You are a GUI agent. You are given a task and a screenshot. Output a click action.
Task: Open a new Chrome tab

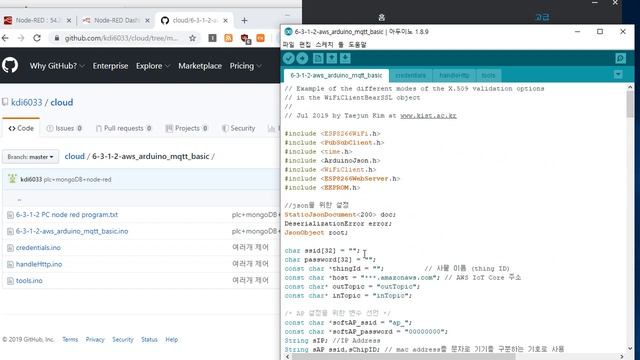(x=244, y=20)
